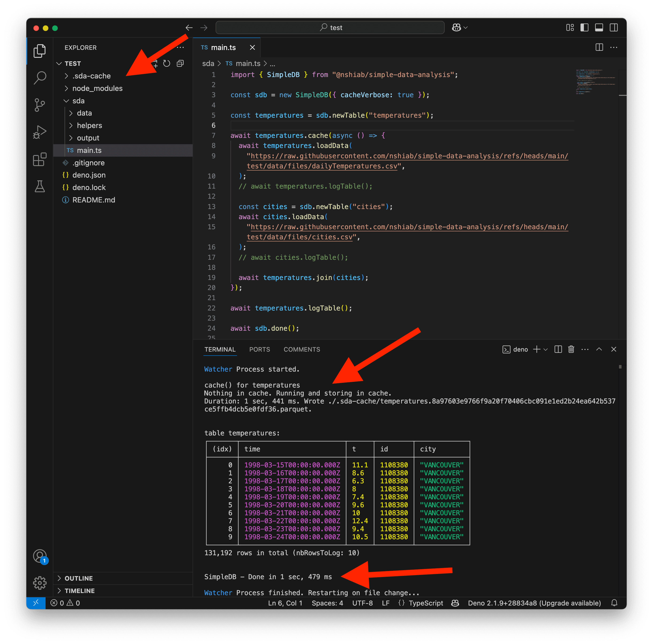
Task: Open the Copilot menu in title bar
Action: (460, 28)
